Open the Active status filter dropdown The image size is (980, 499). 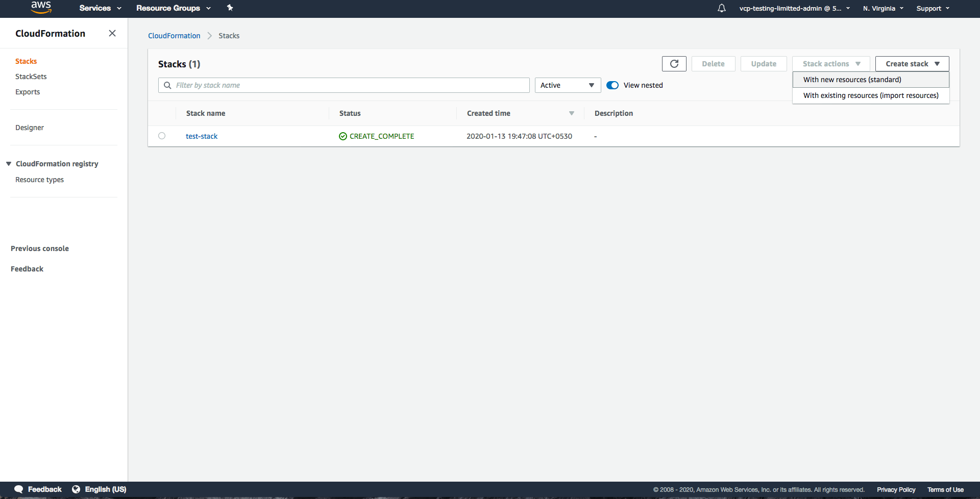point(567,85)
